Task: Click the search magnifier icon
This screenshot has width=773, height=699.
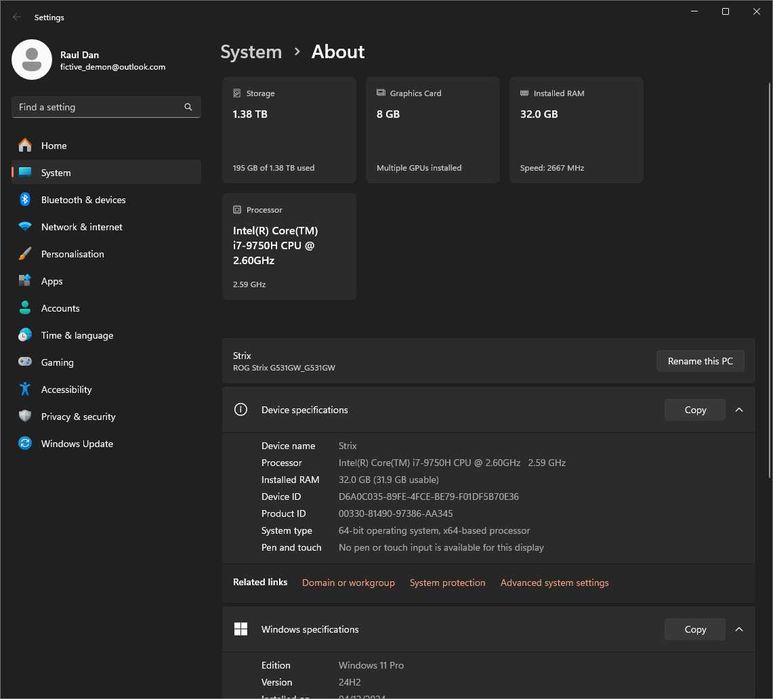Action: pyautogui.click(x=188, y=107)
